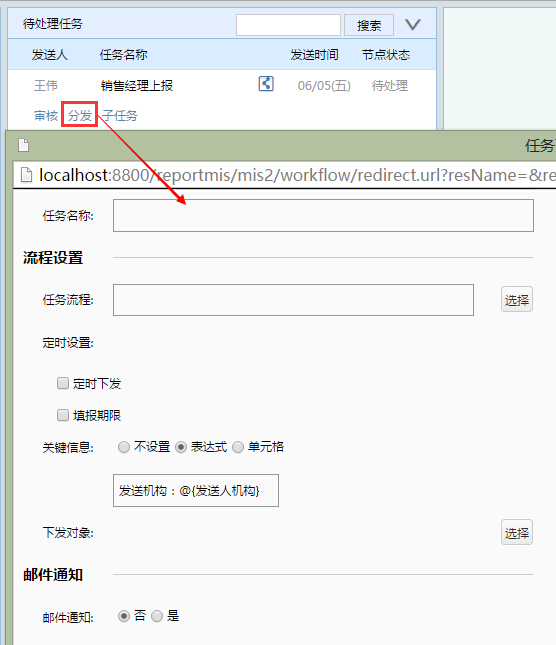Expand the chevron next to 搜索 button
The height and width of the screenshot is (645, 556).
click(412, 25)
